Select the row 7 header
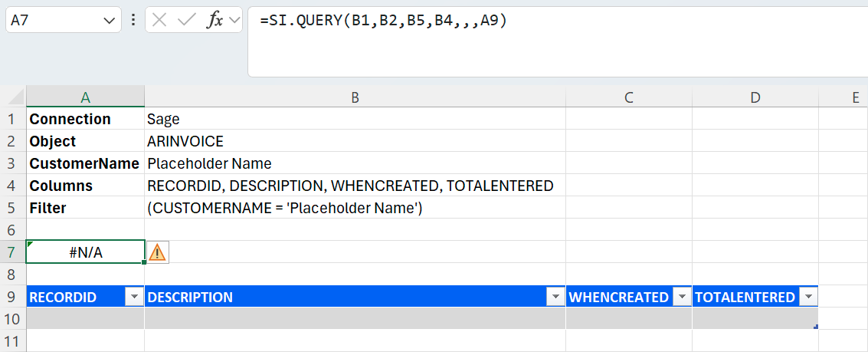Viewport: 868px width, 352px height. (13, 252)
